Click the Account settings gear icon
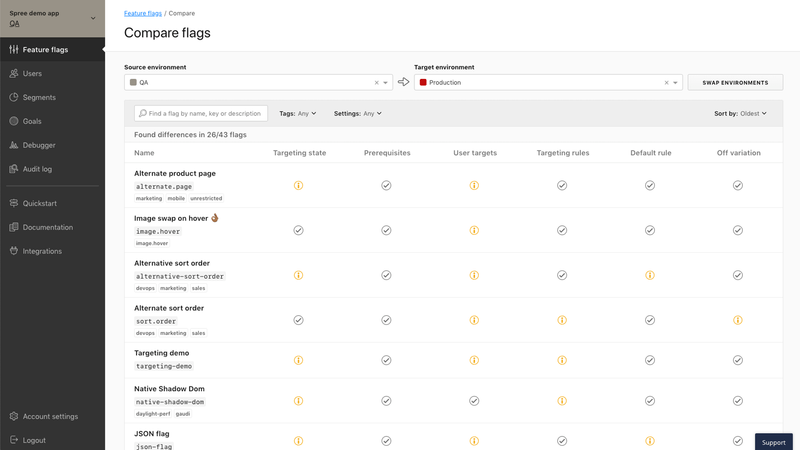The height and width of the screenshot is (450, 800). click(14, 416)
